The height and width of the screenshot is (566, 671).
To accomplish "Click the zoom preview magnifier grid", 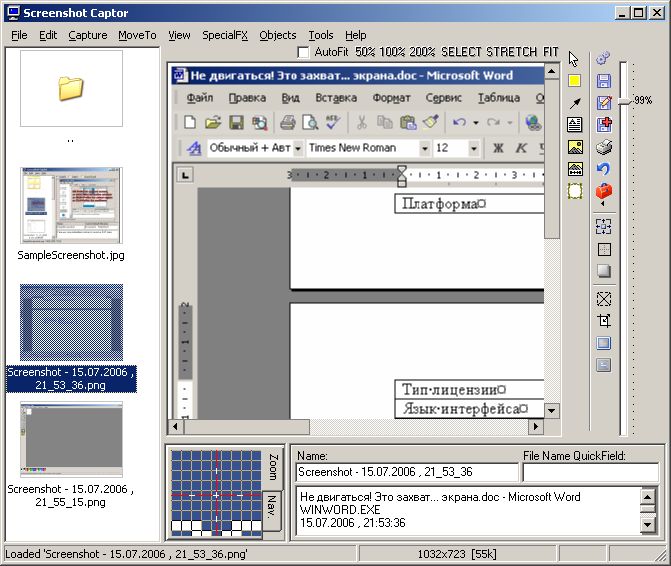I will point(216,493).
